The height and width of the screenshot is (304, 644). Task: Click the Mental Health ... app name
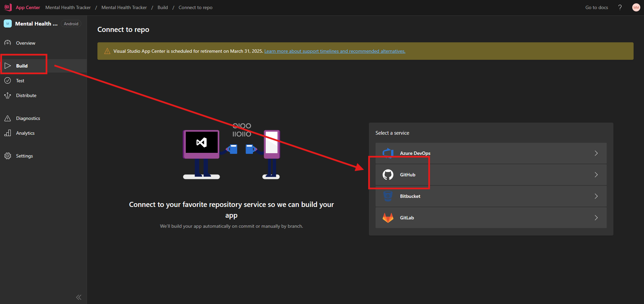(x=36, y=24)
